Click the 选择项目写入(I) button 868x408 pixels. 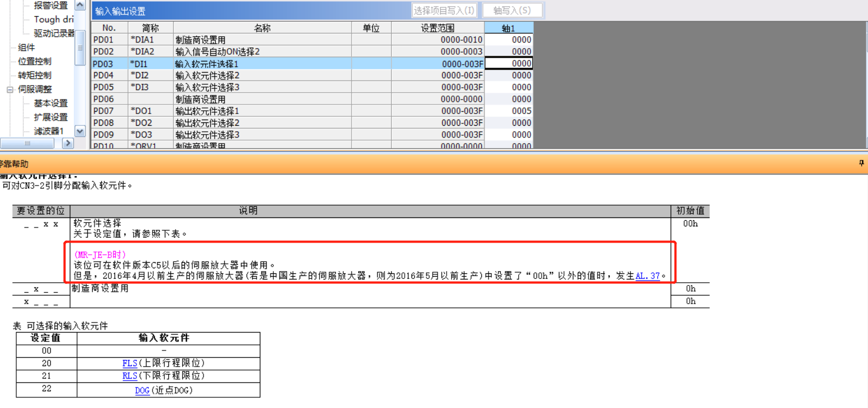tap(444, 11)
